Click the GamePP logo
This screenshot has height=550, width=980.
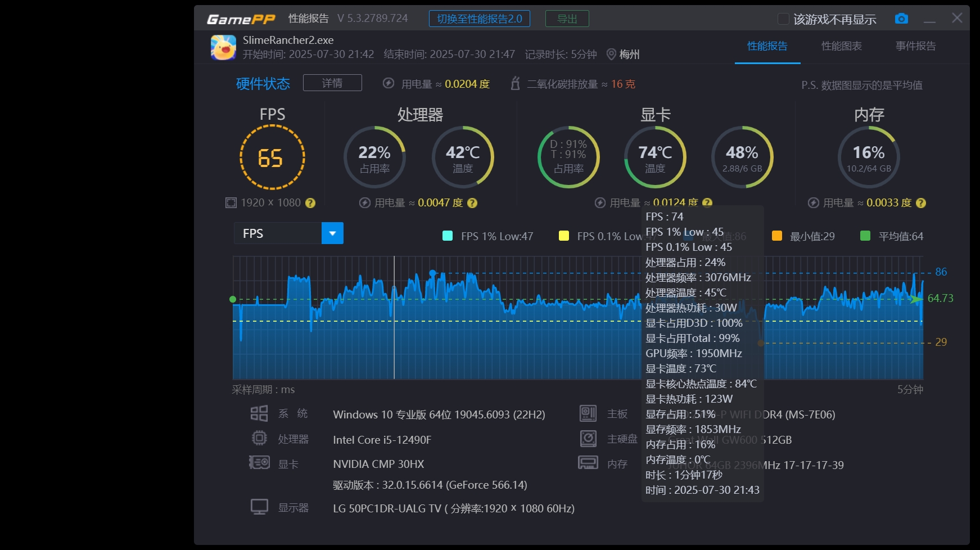click(x=241, y=19)
